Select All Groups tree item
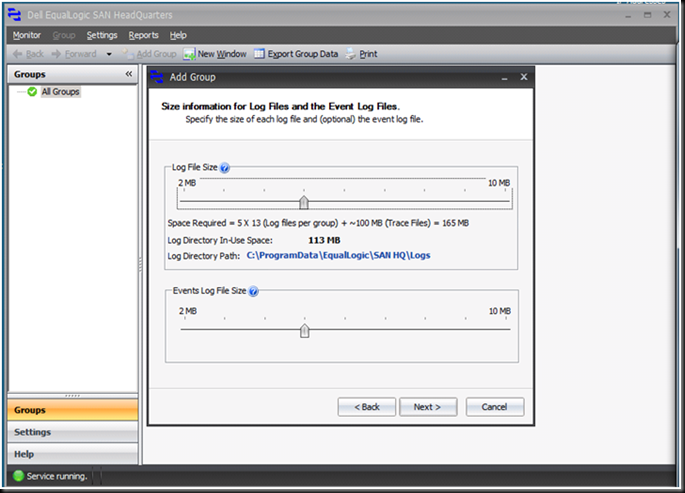This screenshot has height=493, width=685. pyautogui.click(x=60, y=92)
